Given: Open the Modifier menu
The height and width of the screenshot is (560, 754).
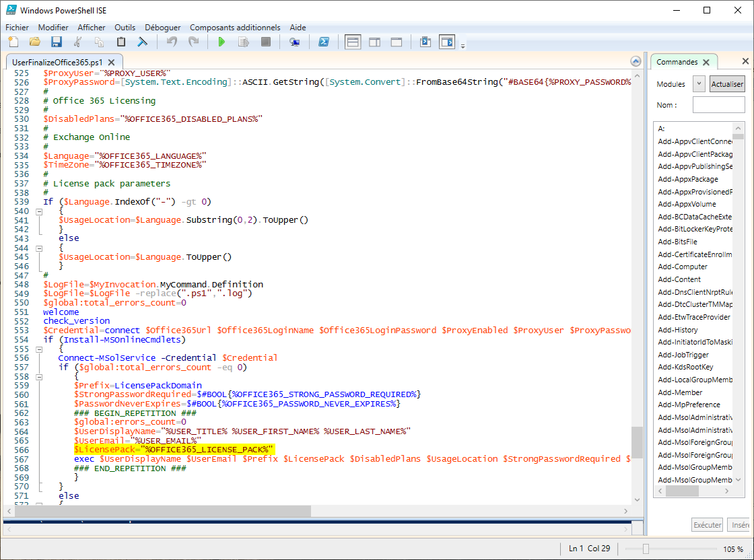Looking at the screenshot, I should tap(53, 28).
